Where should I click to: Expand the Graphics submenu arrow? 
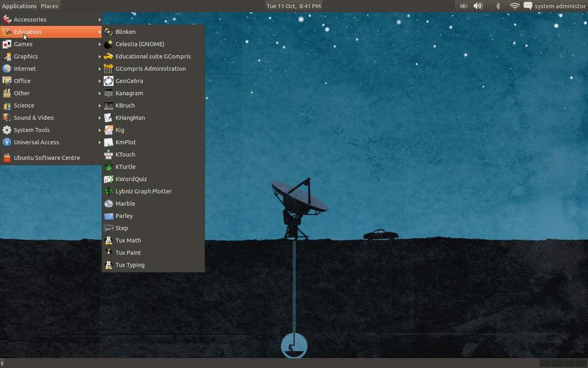coord(100,56)
